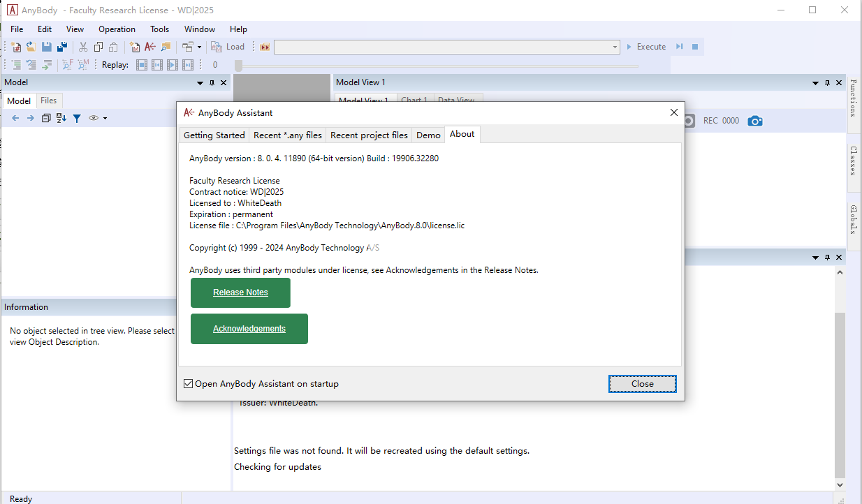Click the green arrow lines icon

[x=47, y=65]
